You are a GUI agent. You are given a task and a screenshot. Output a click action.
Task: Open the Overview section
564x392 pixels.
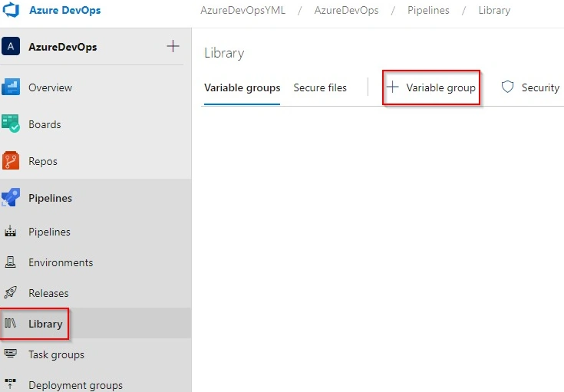click(51, 87)
